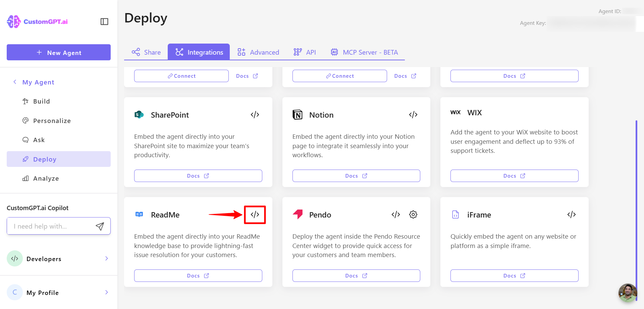
Task: Open the API tab
Action: coord(305,52)
